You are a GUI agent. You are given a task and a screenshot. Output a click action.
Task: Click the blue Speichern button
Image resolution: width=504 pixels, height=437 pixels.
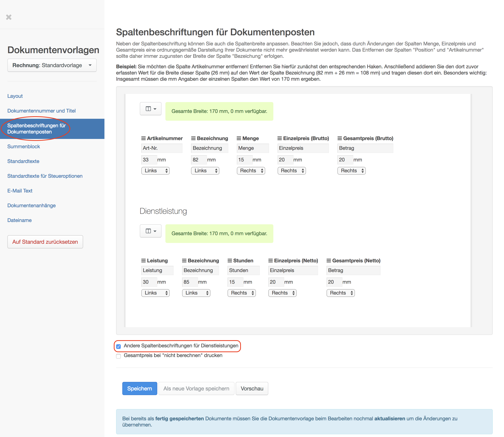[140, 388]
